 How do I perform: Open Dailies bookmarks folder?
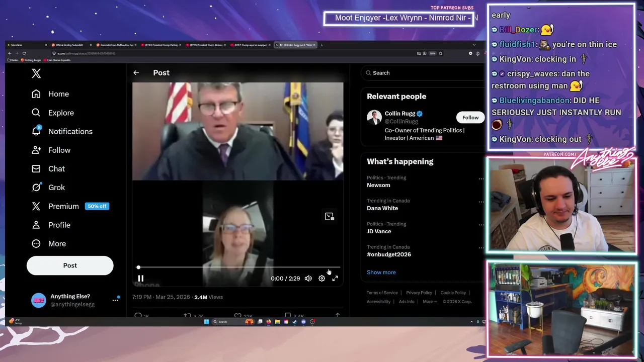coord(13,60)
